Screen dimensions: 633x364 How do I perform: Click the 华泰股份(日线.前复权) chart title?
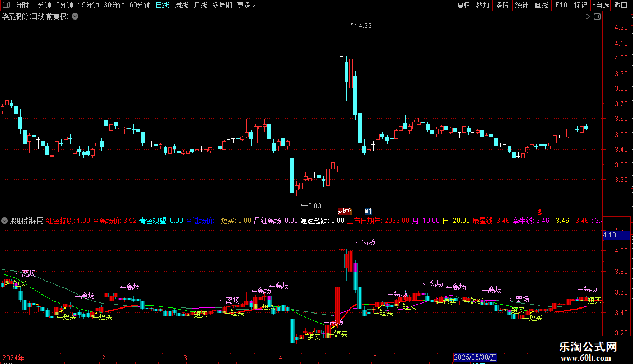click(x=35, y=17)
